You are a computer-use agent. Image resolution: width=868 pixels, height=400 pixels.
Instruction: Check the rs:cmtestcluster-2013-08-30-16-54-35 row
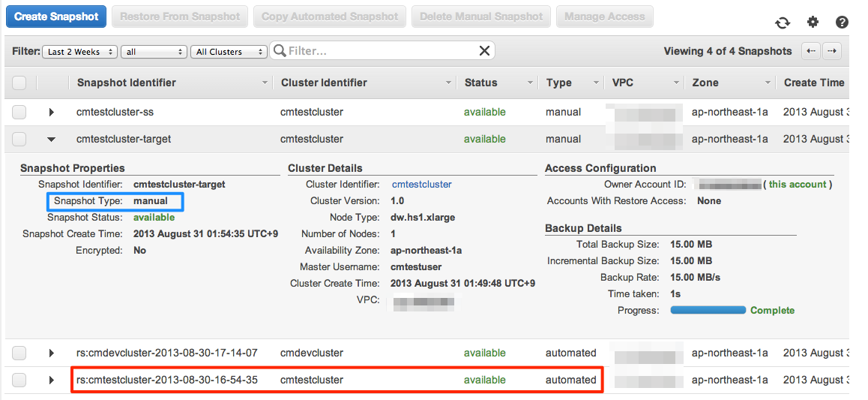click(19, 380)
